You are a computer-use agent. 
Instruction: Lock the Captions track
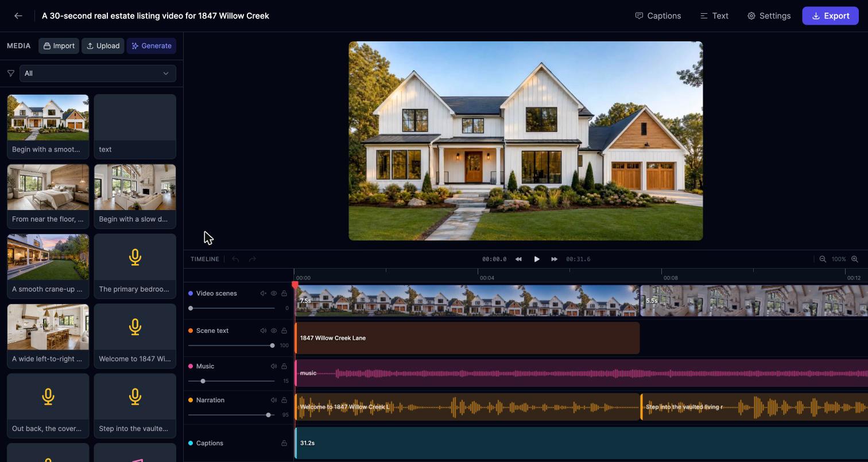tap(284, 443)
